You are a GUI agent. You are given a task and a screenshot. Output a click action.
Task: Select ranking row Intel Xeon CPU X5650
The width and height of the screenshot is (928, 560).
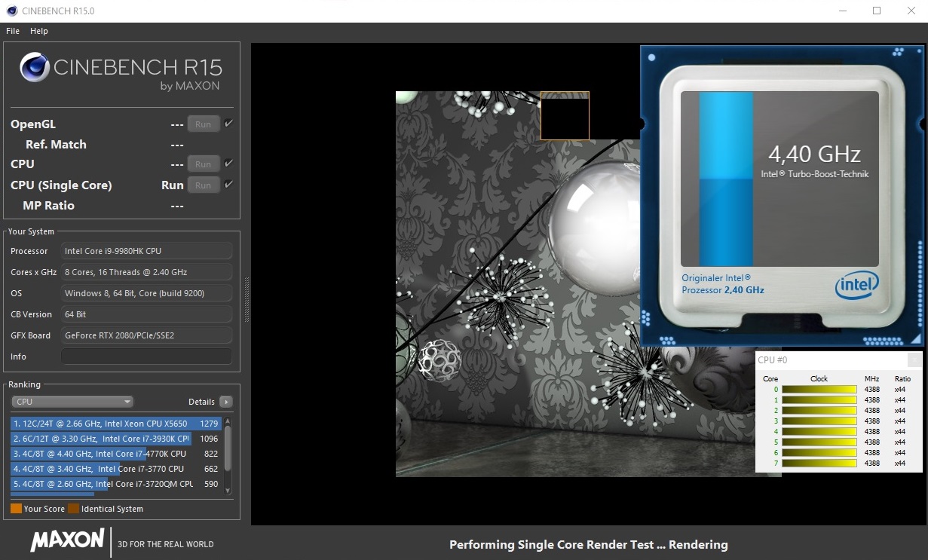click(x=116, y=424)
